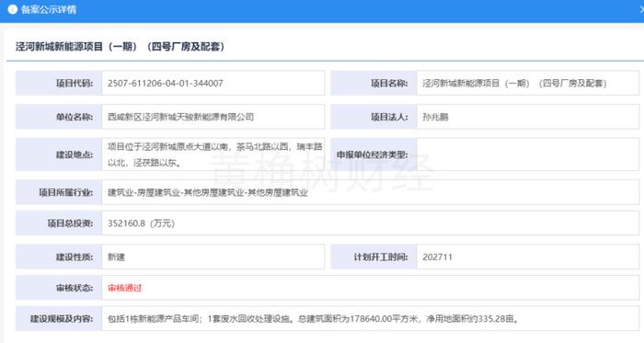Click the 建设地点 address text box
644x343 pixels.
coord(213,154)
